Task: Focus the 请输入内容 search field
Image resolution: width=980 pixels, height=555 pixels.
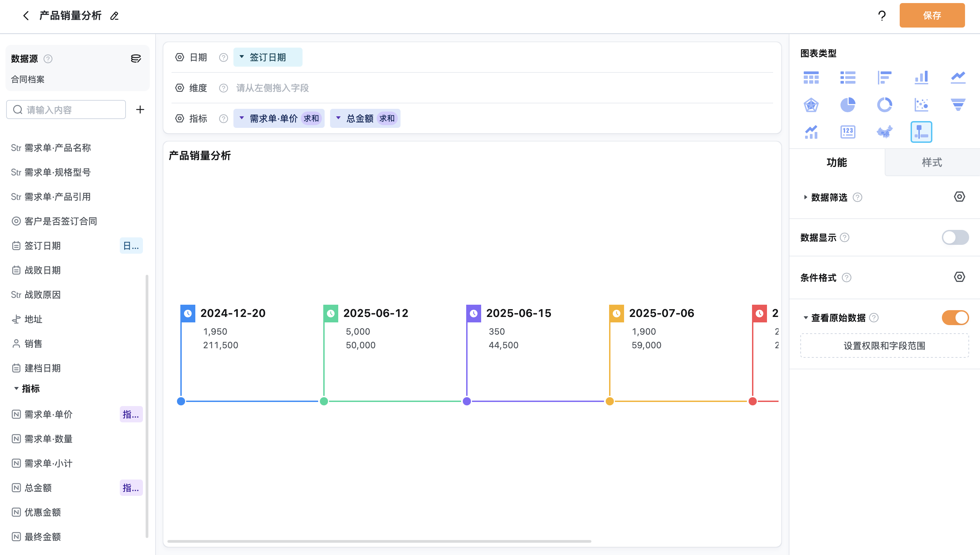Action: (x=66, y=110)
